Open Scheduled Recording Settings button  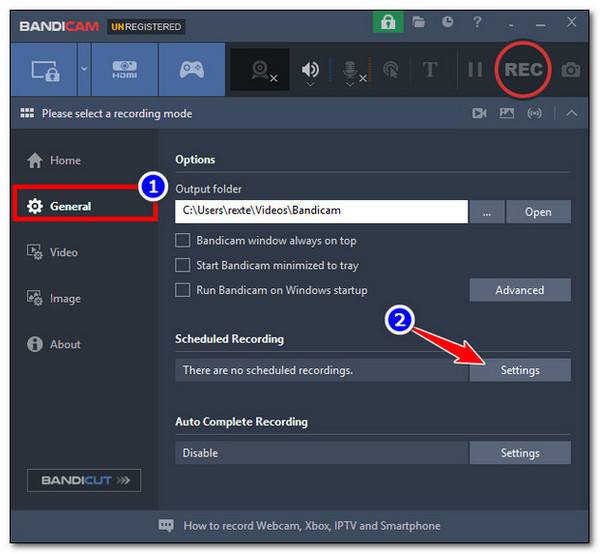pyautogui.click(x=520, y=370)
